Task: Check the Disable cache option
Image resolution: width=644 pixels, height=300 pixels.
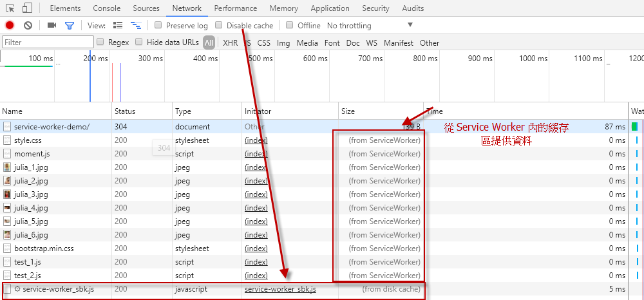Action: [219, 26]
